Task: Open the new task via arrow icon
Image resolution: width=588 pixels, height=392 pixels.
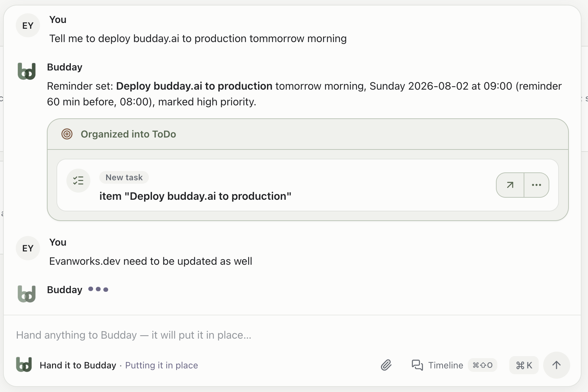Action: (x=510, y=185)
